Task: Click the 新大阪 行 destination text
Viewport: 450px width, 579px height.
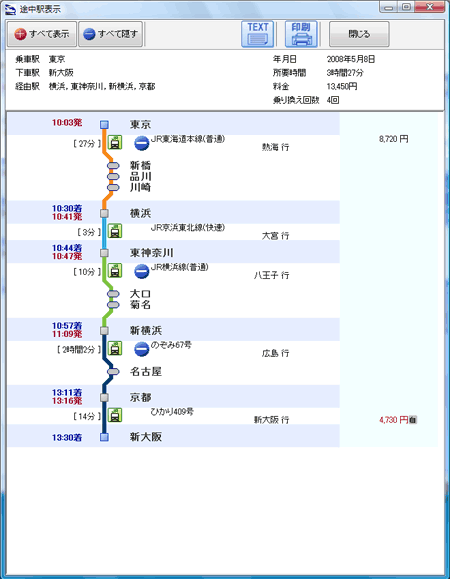Action: [x=271, y=419]
